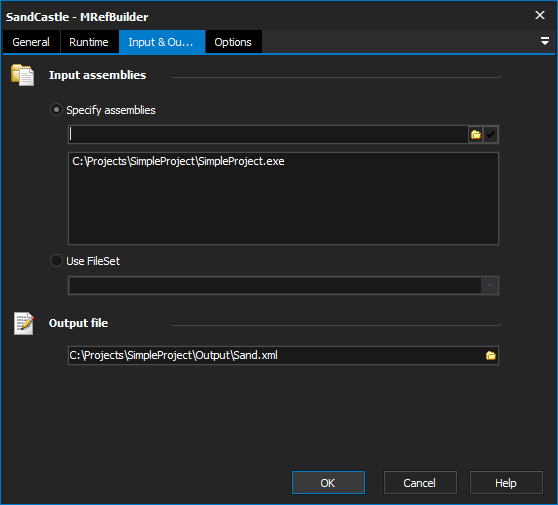
Task: Click the OK button
Action: (328, 483)
